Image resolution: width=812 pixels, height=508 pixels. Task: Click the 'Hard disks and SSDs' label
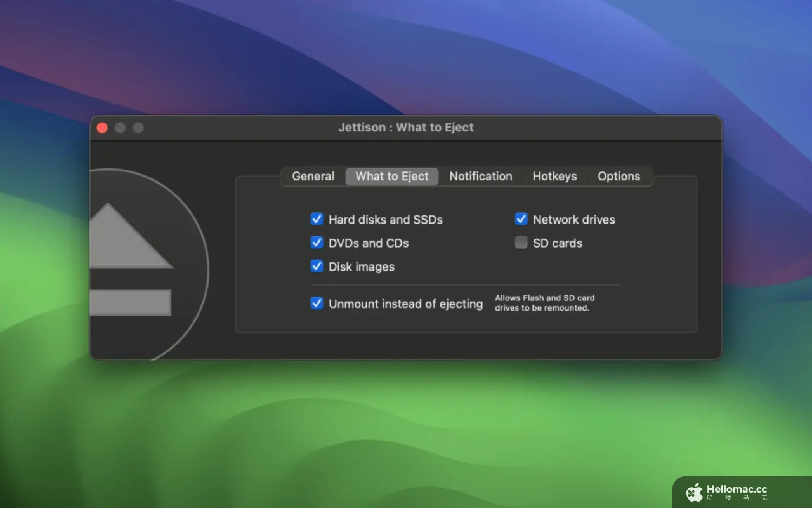[386, 220]
